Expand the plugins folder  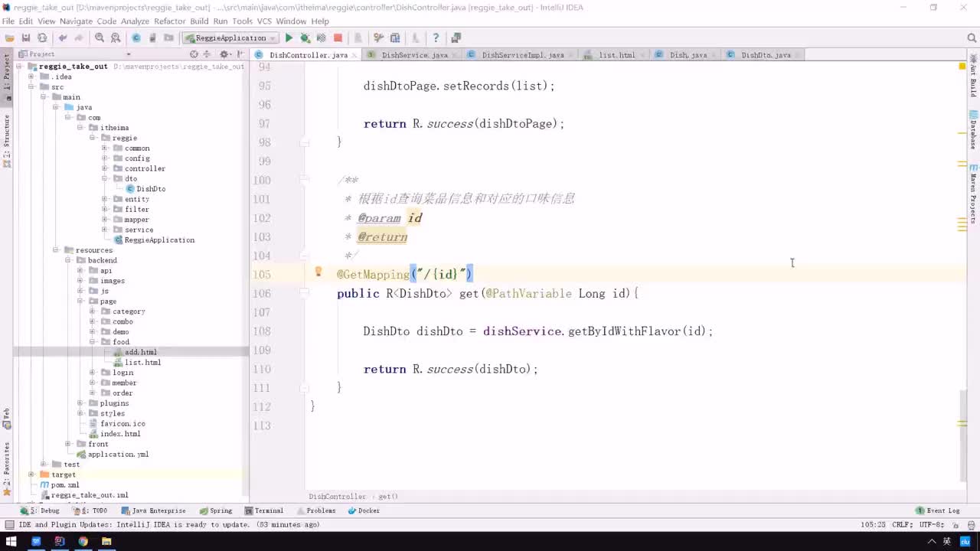pos(80,403)
